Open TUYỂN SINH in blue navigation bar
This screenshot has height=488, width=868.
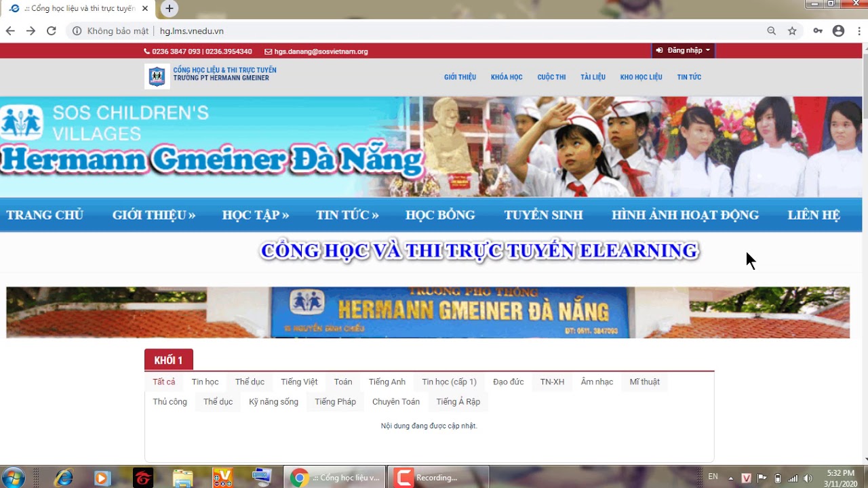(x=543, y=215)
